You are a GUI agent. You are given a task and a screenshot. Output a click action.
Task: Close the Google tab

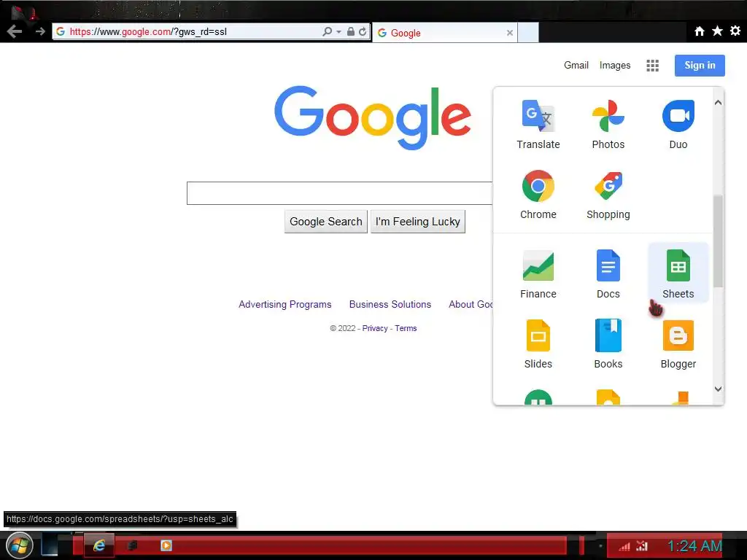(510, 33)
